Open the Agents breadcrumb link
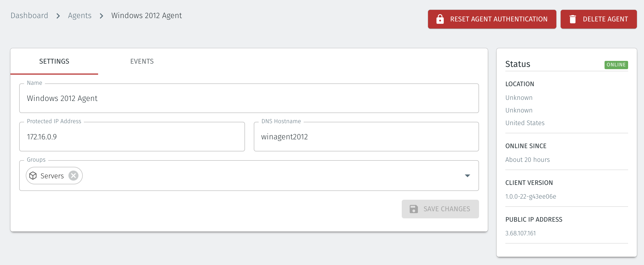 (x=80, y=15)
